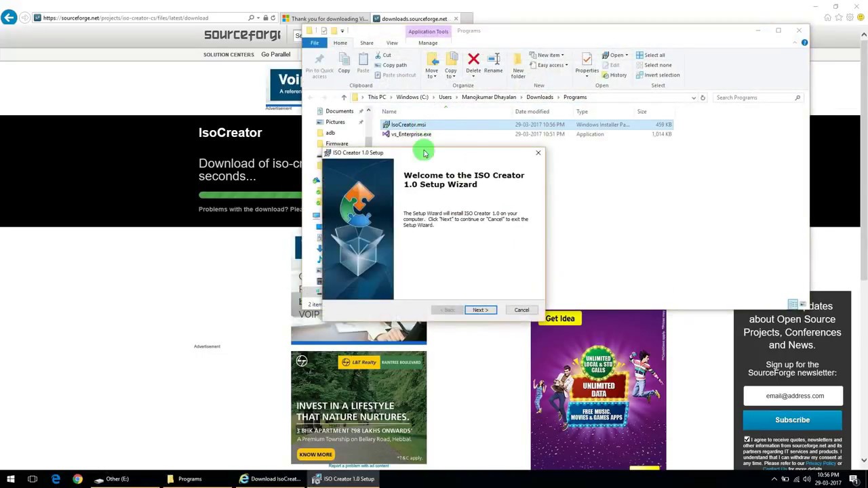Cancel the ISO Creator setup wizard
The image size is (868, 488).
[x=521, y=310]
